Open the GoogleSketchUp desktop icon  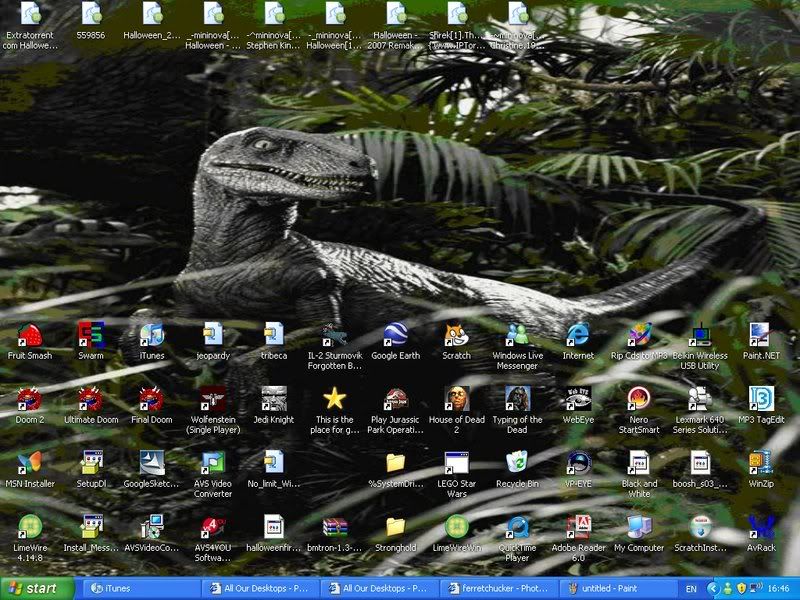point(152,463)
